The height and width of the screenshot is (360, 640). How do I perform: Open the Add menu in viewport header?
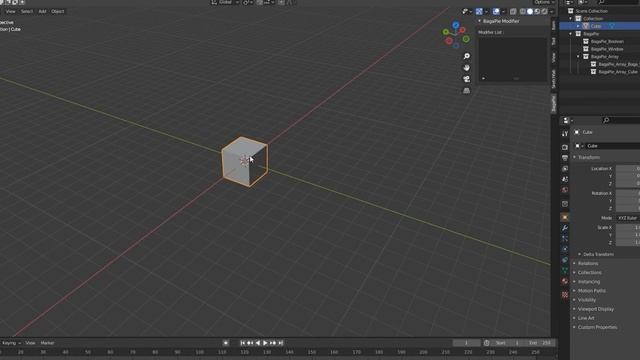tap(42, 11)
